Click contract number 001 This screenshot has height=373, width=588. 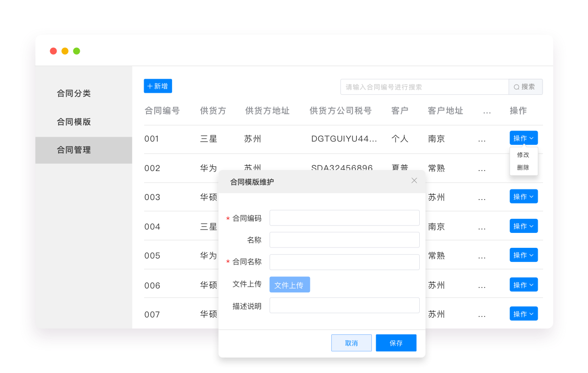(152, 139)
